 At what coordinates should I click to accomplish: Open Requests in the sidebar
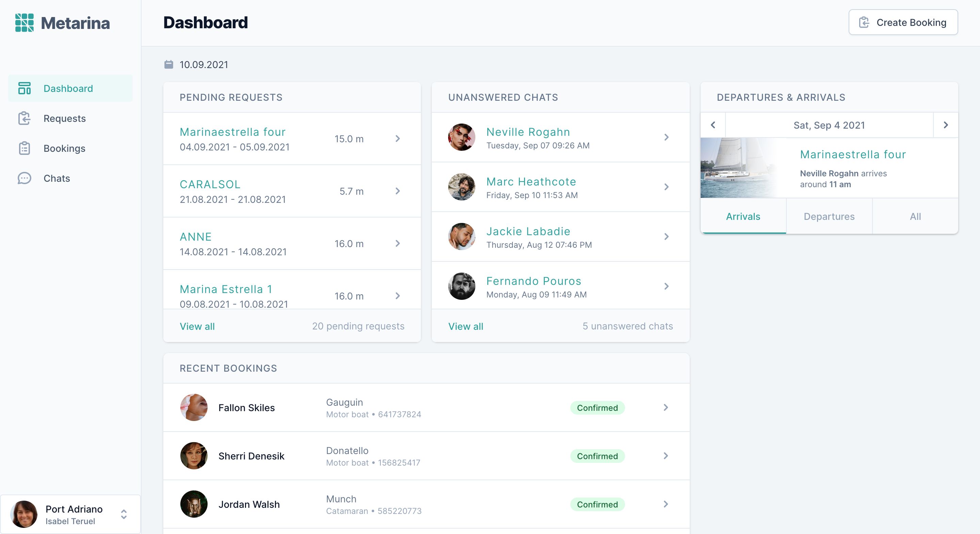[x=70, y=118]
